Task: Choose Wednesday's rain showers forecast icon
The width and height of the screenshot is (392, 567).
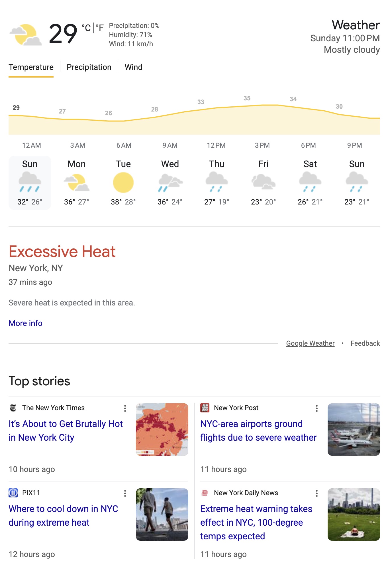Action: pos(170,183)
